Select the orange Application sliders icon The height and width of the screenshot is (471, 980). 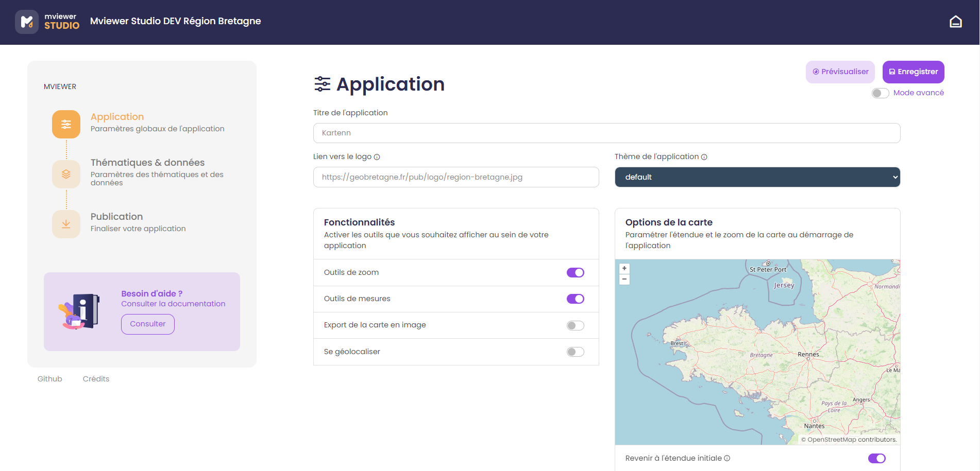tap(66, 124)
